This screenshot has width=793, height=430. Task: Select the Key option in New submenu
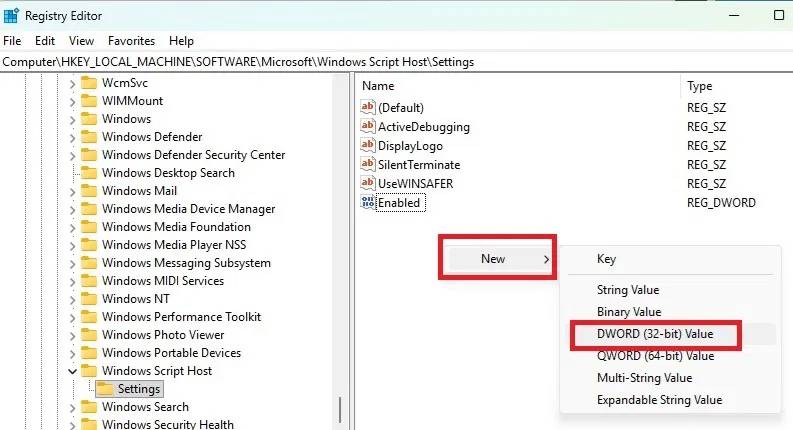[x=606, y=259]
